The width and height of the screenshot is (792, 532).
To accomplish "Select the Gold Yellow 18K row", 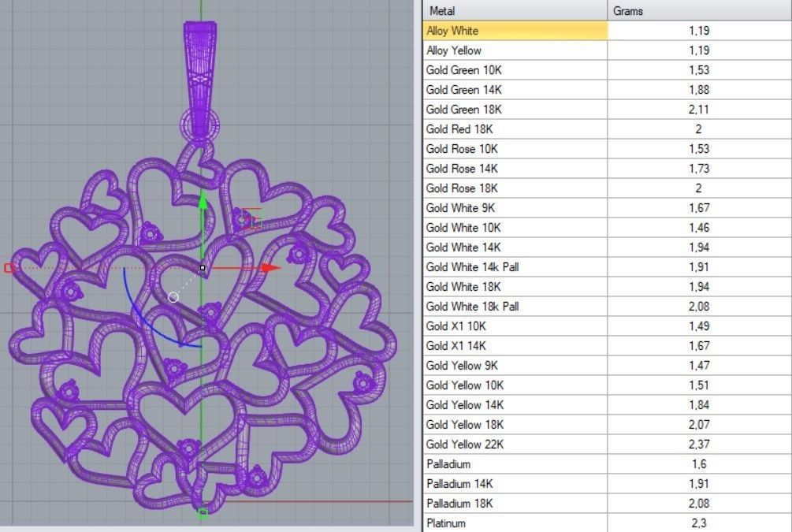I will click(607, 425).
